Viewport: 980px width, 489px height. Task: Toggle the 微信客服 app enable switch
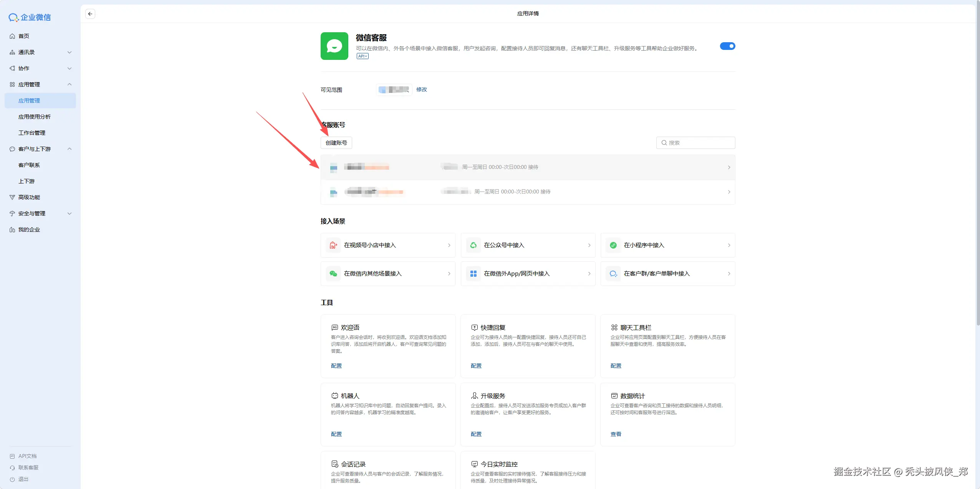tap(727, 46)
